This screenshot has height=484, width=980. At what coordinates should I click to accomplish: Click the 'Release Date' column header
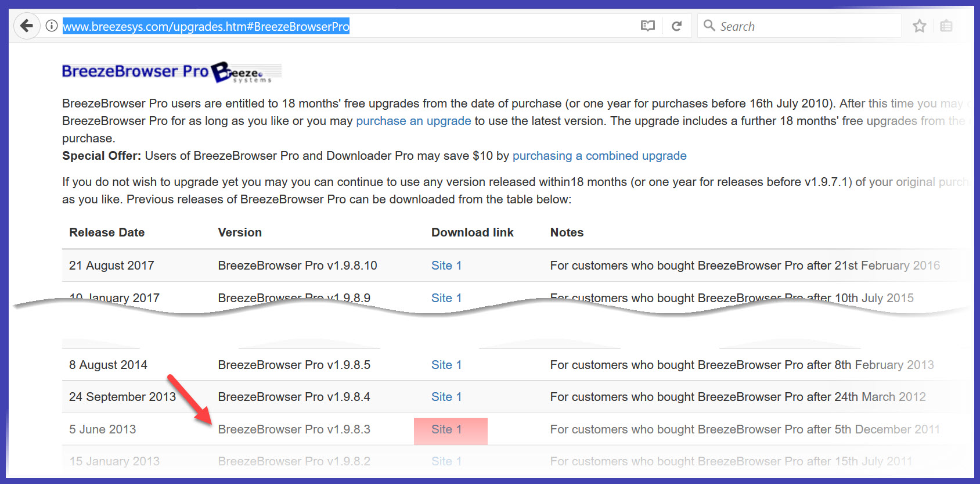coord(107,232)
